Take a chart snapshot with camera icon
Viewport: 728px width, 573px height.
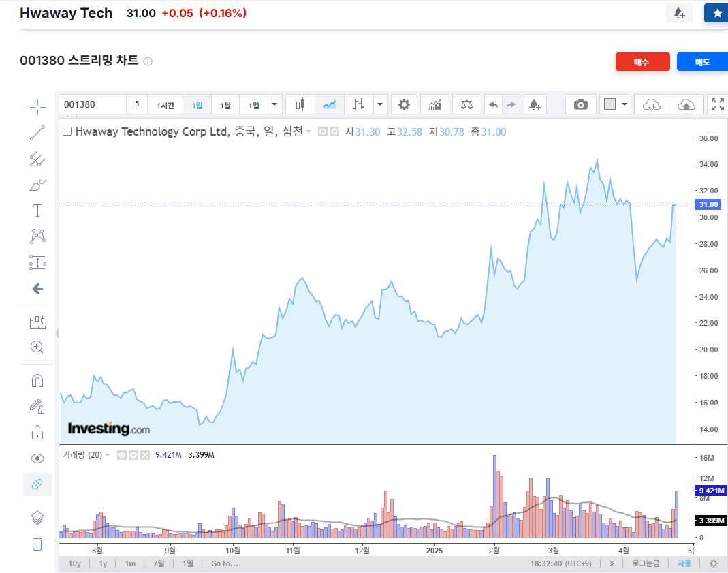(x=580, y=104)
